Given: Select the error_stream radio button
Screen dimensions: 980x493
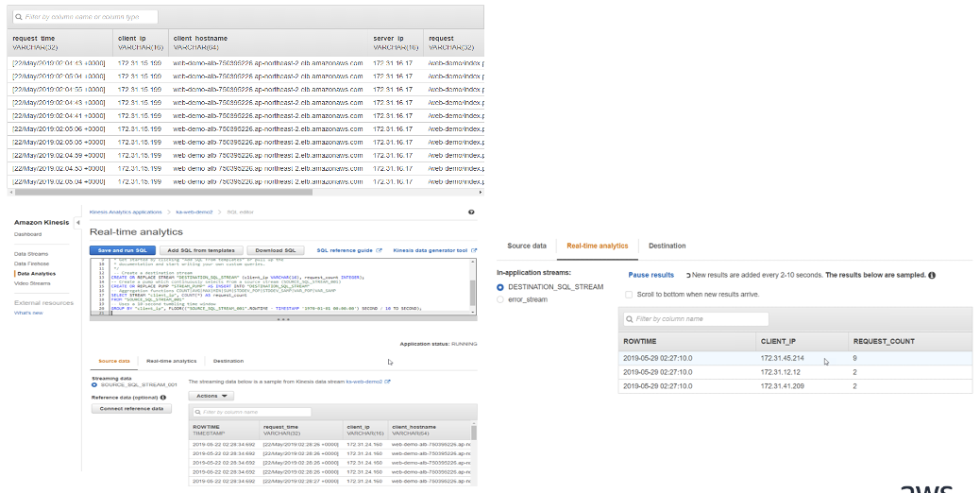Looking at the screenshot, I should [x=500, y=299].
